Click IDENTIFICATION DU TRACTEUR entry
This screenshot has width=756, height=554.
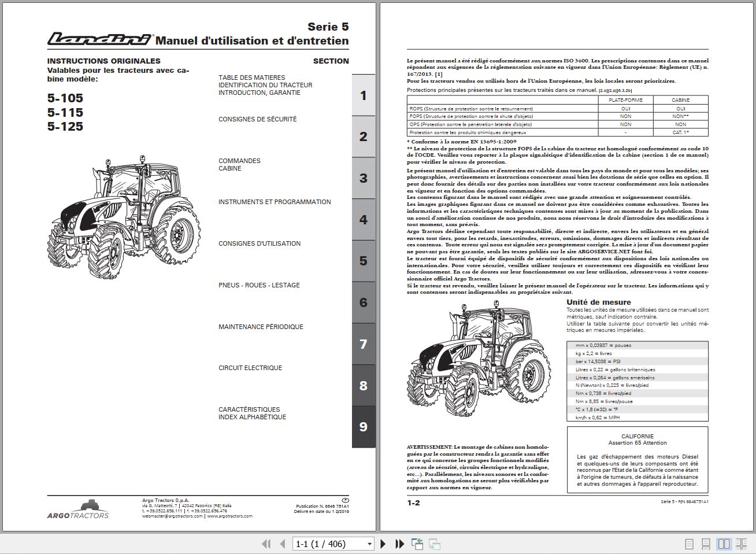coord(265,85)
